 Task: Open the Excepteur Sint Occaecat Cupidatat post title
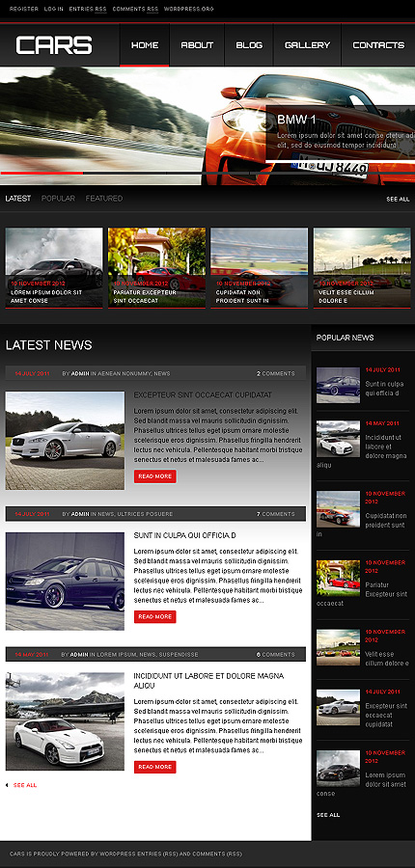point(203,395)
